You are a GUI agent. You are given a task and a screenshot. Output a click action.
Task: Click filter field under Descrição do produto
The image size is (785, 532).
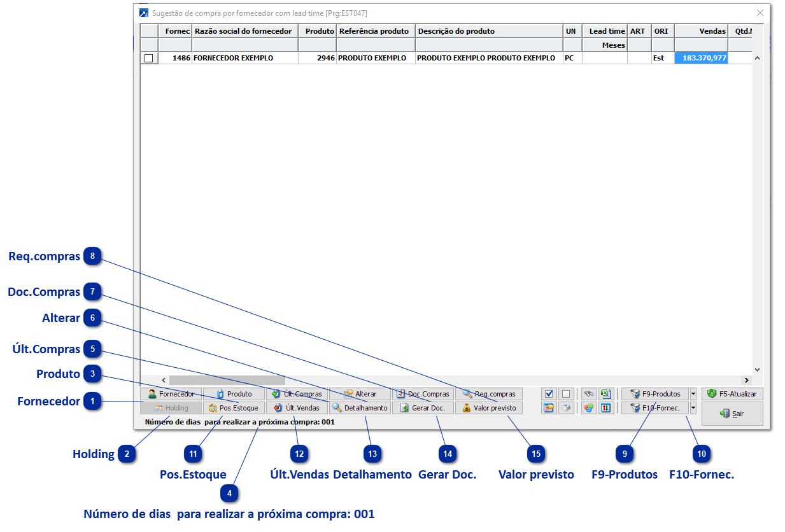pos(489,45)
